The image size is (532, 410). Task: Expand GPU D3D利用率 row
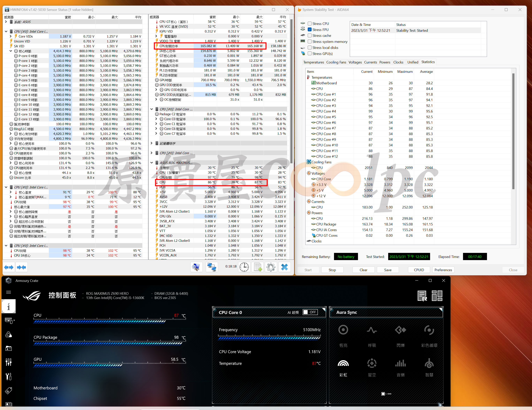point(156,90)
